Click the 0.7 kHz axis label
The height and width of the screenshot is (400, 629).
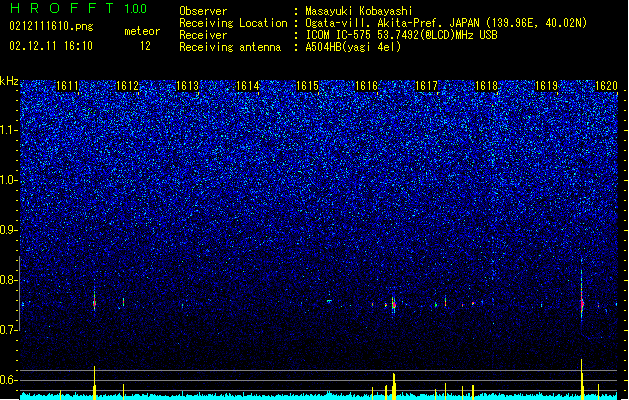pos(9,330)
